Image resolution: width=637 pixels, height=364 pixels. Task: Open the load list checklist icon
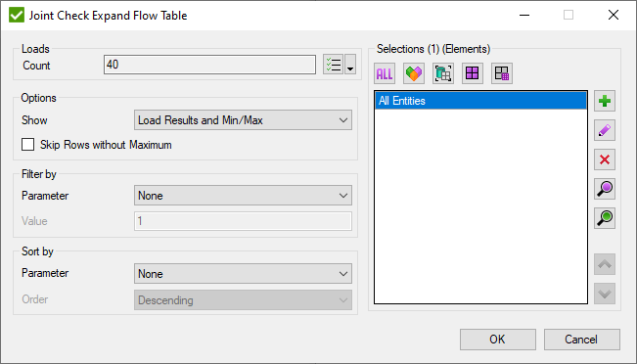click(333, 65)
